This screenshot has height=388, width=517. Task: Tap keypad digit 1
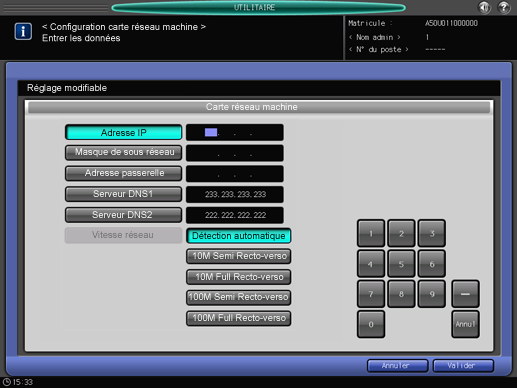pyautogui.click(x=371, y=233)
